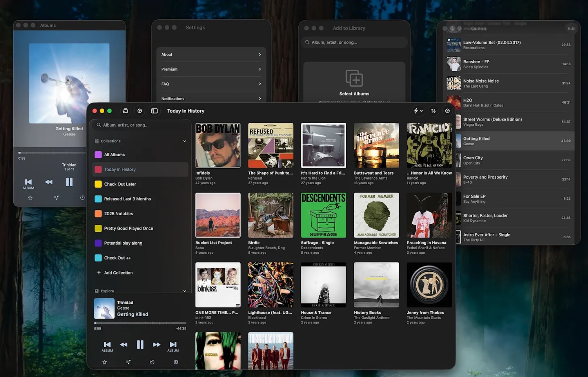Go to previous album in Albums mini window
The height and width of the screenshot is (377, 588).
pos(28,182)
